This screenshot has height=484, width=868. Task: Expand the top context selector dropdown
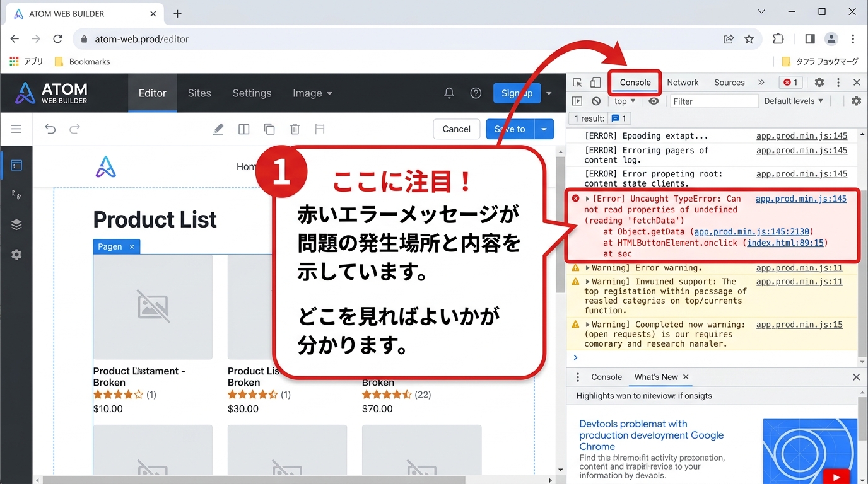click(625, 101)
